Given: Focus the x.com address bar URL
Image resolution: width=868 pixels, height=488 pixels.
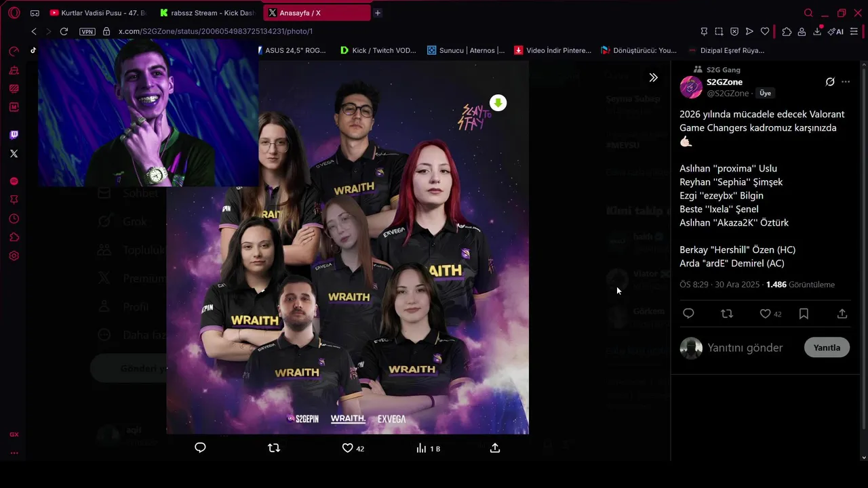Looking at the screenshot, I should click(x=216, y=31).
